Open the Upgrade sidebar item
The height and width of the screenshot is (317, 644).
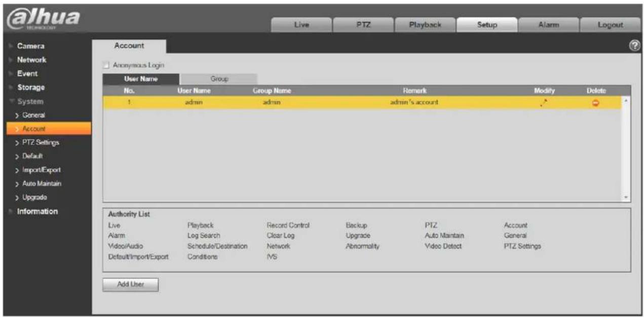coord(34,197)
